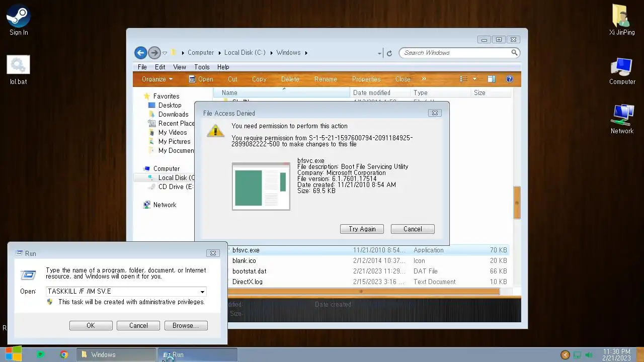
Task: Click Cancel in the Run dialog
Action: [138, 325]
